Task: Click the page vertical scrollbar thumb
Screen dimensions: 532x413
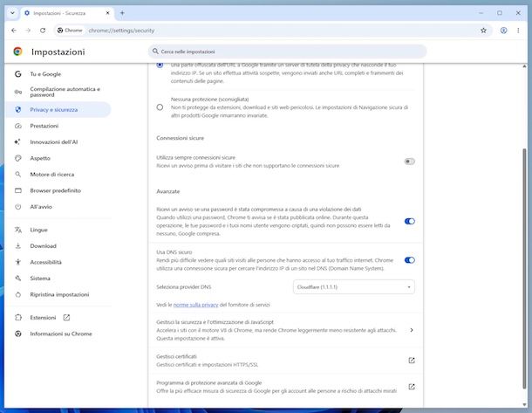Action: tap(524, 268)
